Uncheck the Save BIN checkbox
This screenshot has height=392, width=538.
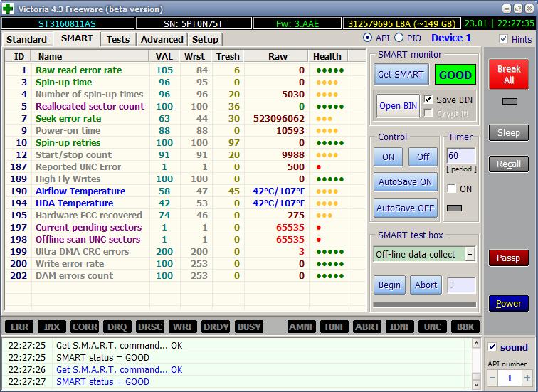(428, 100)
